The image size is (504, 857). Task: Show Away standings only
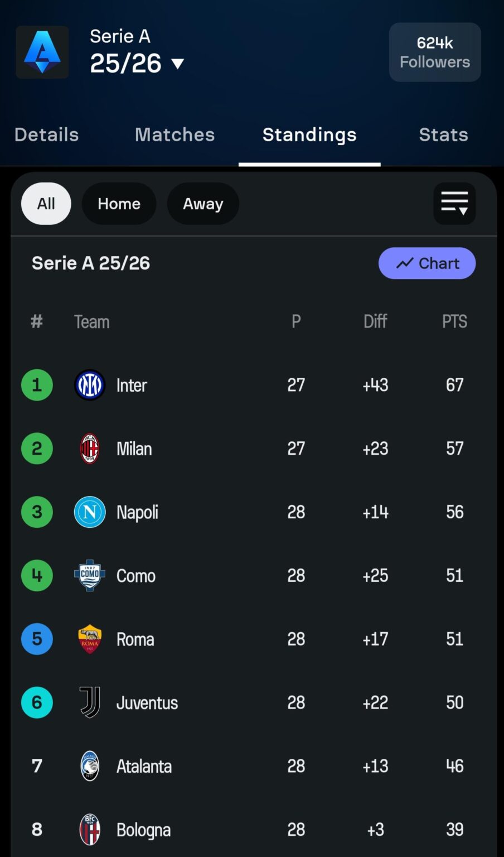[x=203, y=204]
